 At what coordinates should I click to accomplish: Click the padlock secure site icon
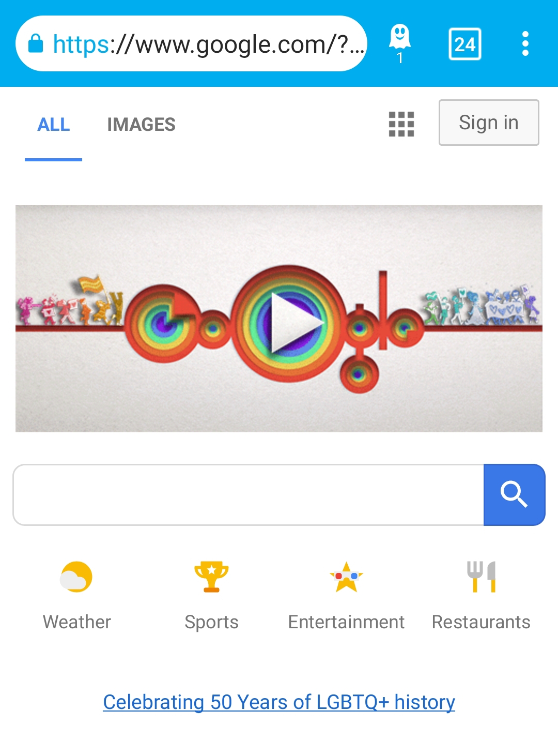[35, 43]
